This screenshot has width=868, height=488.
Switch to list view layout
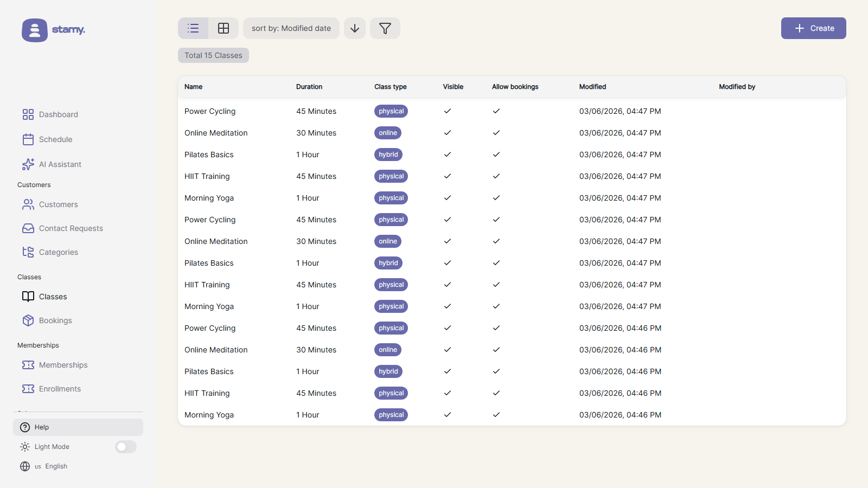(193, 28)
